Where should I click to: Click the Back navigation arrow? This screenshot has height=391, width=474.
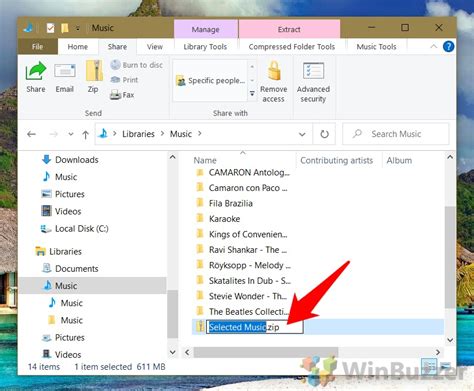pos(32,134)
